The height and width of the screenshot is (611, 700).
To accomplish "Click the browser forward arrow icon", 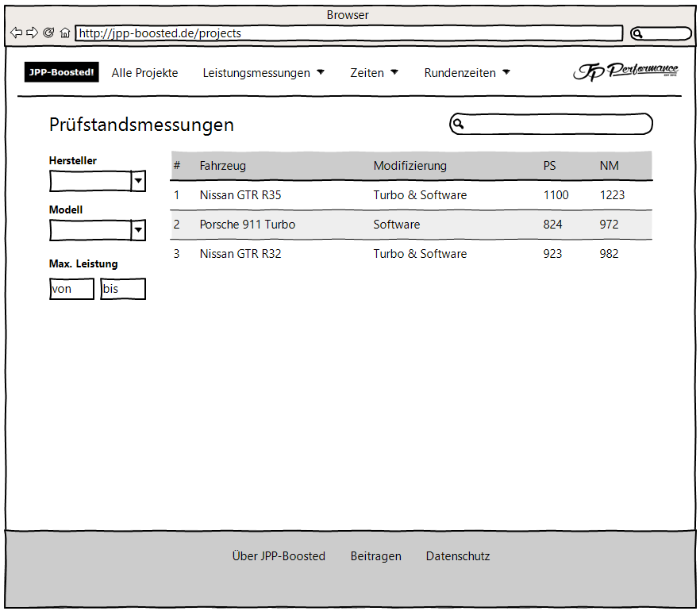I will [x=32, y=33].
